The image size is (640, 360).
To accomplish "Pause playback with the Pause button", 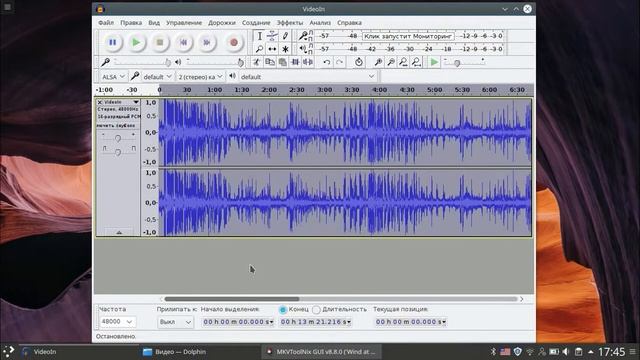I will coord(113,42).
